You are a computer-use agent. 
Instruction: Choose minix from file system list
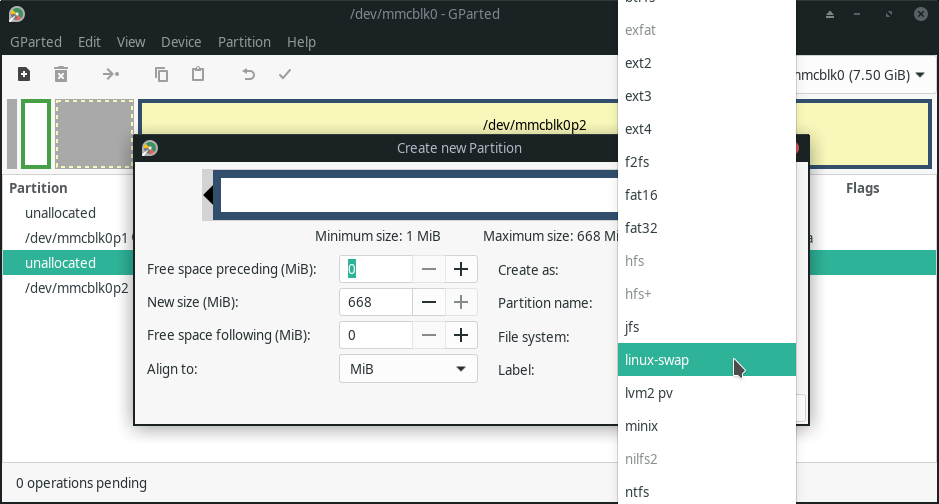[707, 426]
